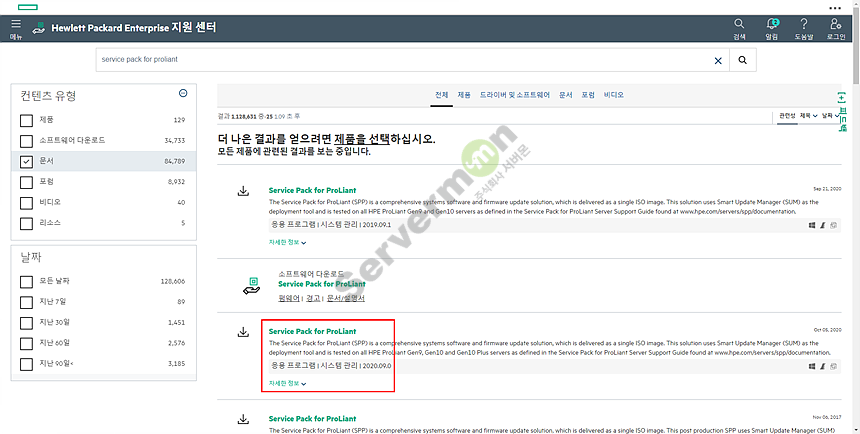Click the HPE support center logo icon
860x434 pixels.
[x=38, y=28]
